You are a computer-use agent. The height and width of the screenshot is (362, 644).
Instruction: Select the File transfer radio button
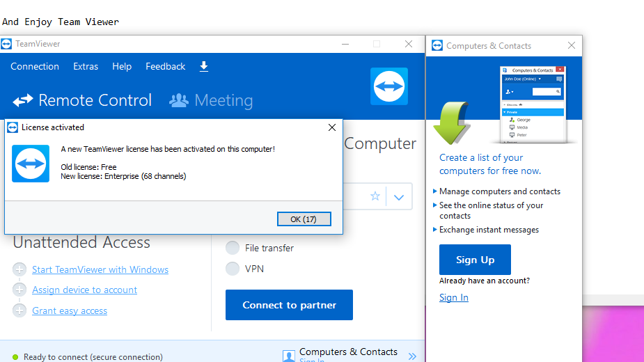[233, 248]
